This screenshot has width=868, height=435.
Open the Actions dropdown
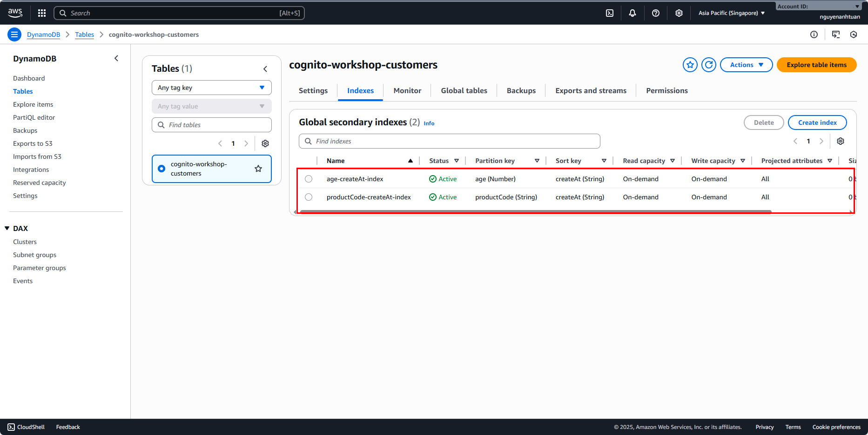coord(746,65)
